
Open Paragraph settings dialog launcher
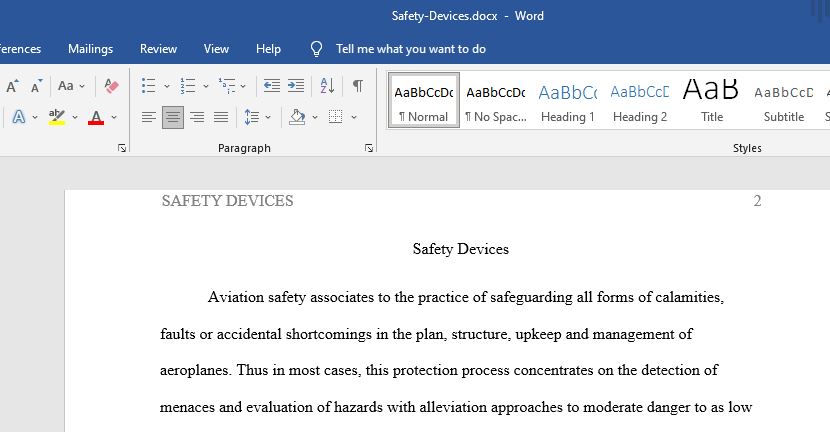(x=368, y=148)
